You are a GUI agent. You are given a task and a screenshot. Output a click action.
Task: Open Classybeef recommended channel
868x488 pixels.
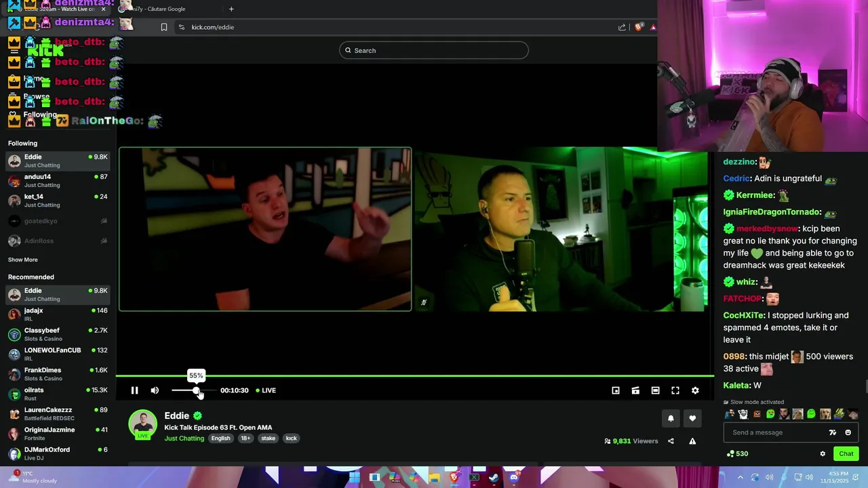click(58, 334)
